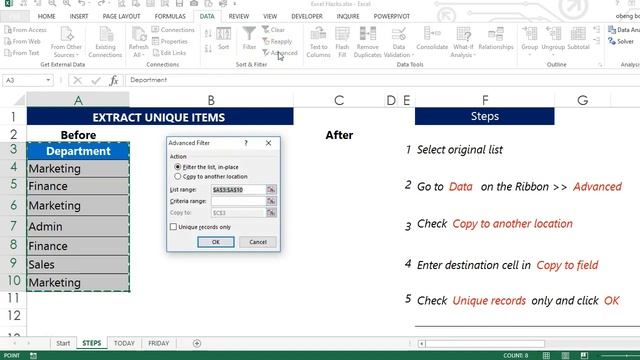Switch to Page Break Preview view icon
Image resolution: width=640 pixels, height=360 pixels.
pos(584,356)
